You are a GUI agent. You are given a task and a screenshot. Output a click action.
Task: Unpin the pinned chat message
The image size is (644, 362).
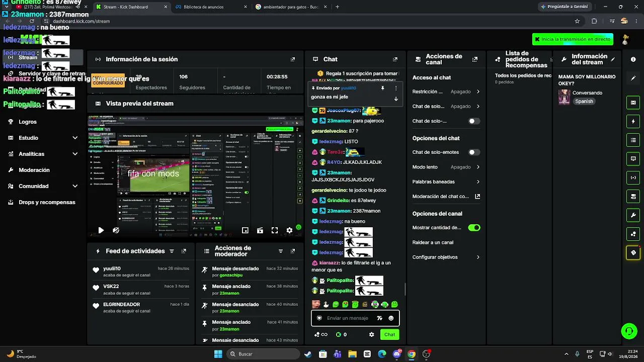click(382, 88)
